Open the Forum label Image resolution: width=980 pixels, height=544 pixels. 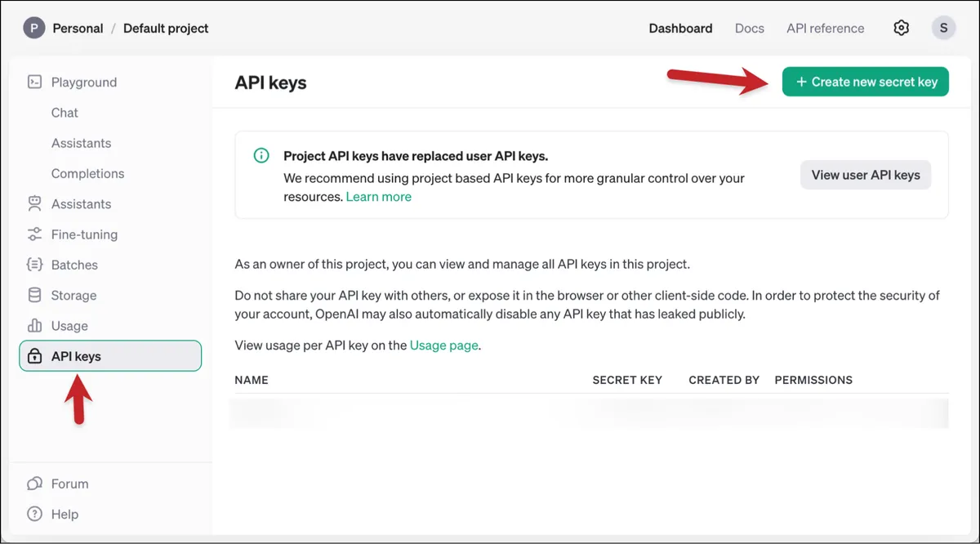click(69, 484)
